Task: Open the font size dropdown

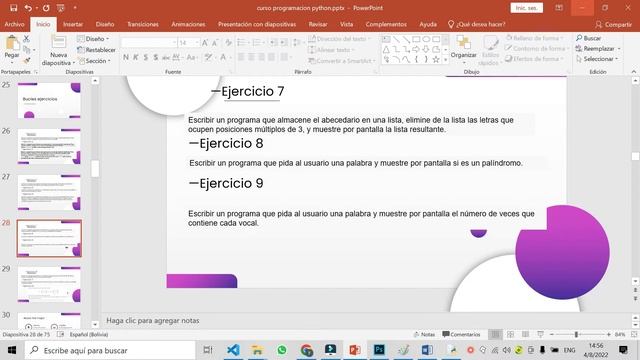Action: tap(197, 42)
